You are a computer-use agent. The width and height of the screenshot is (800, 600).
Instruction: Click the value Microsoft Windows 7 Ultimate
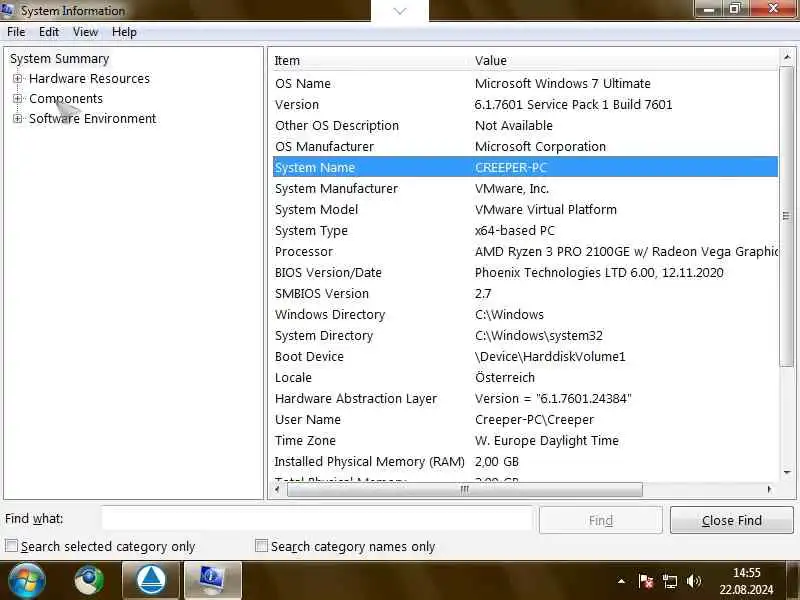[x=562, y=83]
